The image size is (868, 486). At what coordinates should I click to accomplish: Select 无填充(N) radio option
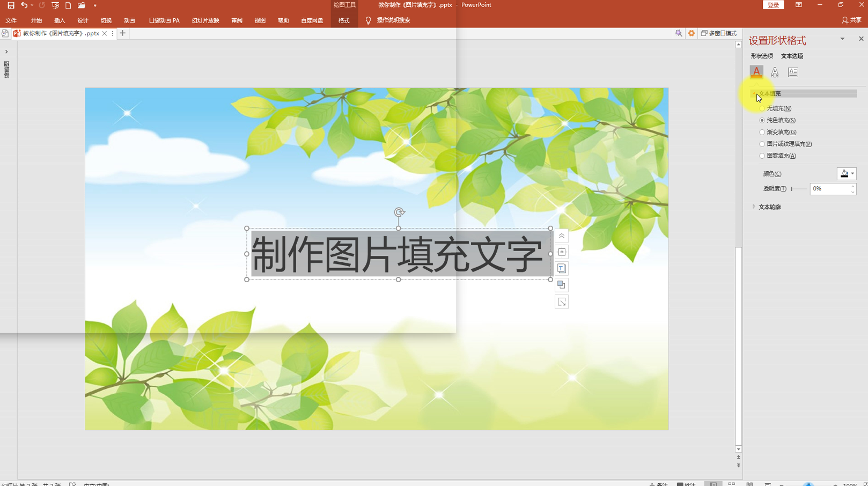[762, 108]
